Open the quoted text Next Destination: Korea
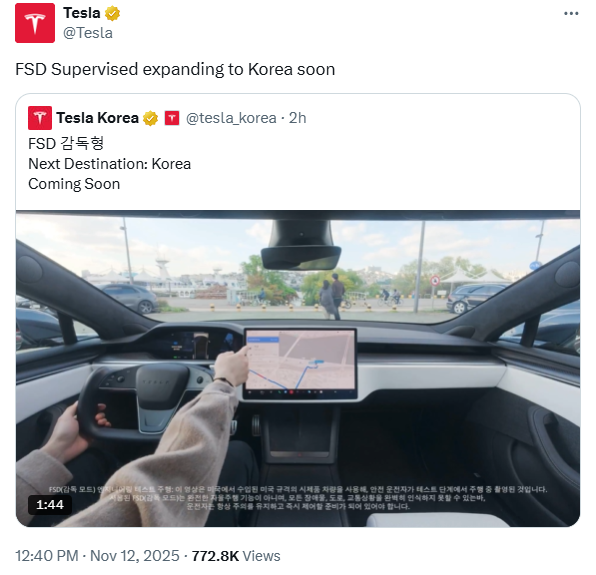 (x=109, y=164)
